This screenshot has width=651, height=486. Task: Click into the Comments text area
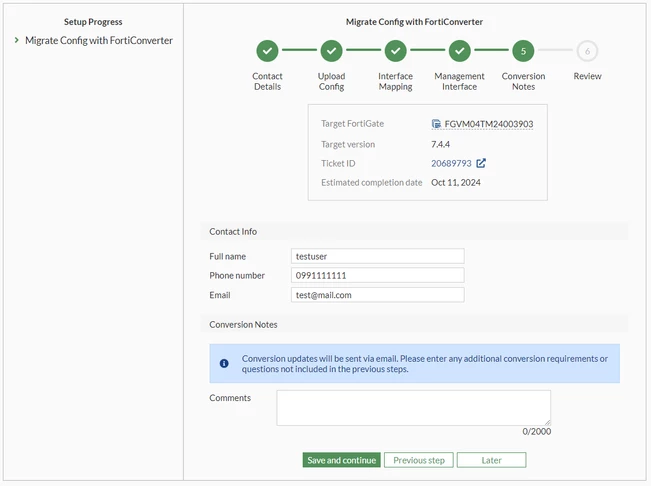[414, 408]
